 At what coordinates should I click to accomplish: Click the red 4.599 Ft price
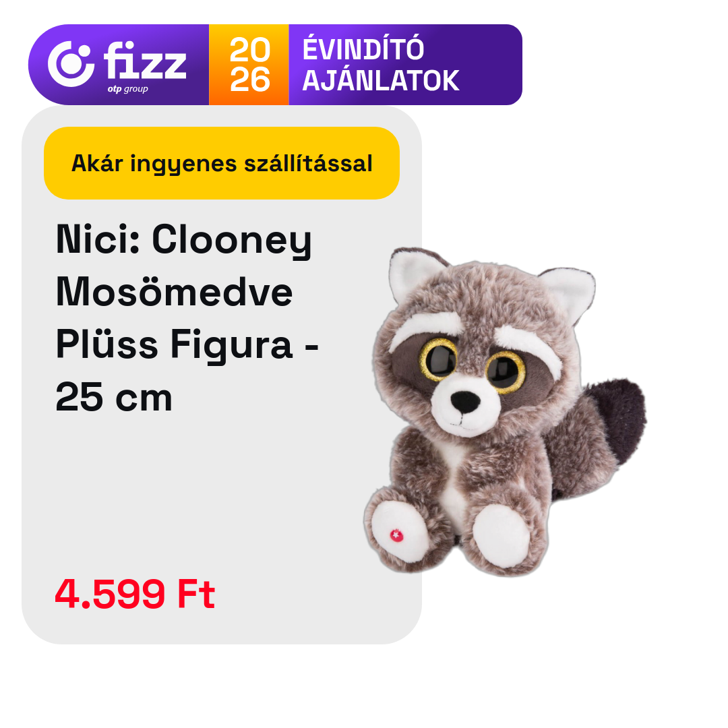(x=135, y=594)
